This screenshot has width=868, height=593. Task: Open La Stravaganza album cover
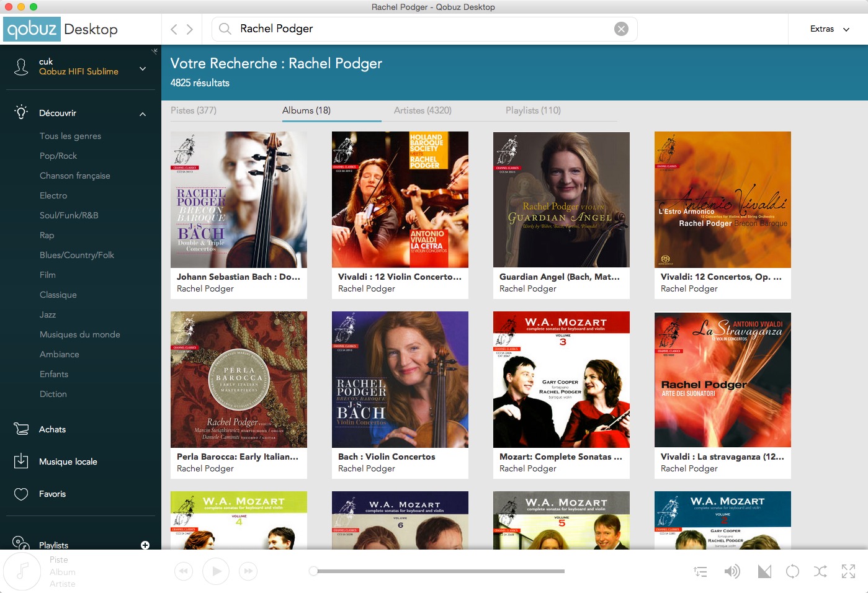[x=723, y=380]
